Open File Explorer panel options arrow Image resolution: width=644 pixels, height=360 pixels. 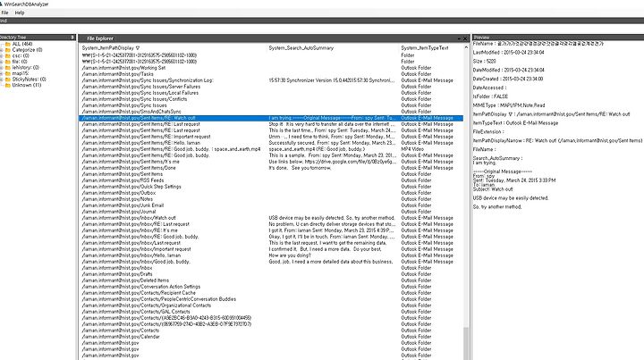459,38
